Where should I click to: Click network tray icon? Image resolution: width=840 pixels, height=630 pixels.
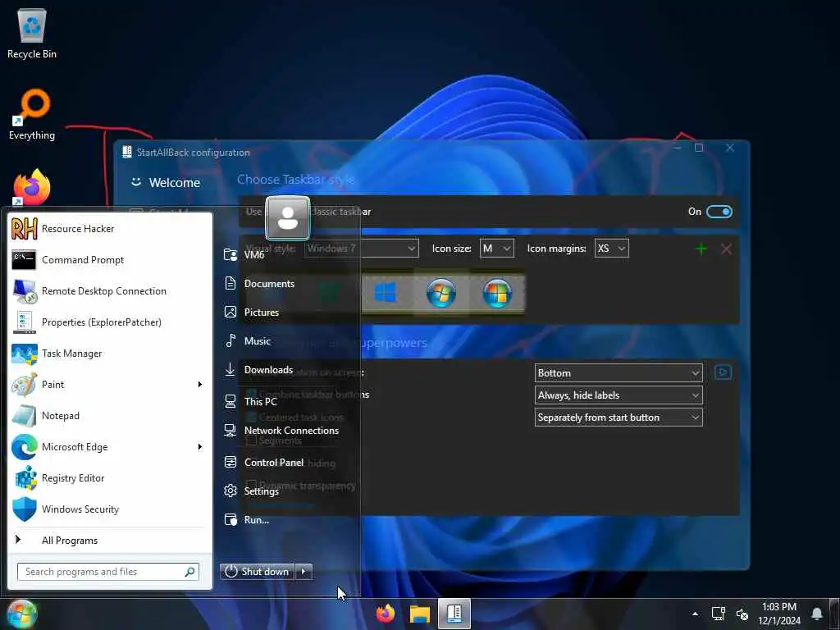pos(718,614)
